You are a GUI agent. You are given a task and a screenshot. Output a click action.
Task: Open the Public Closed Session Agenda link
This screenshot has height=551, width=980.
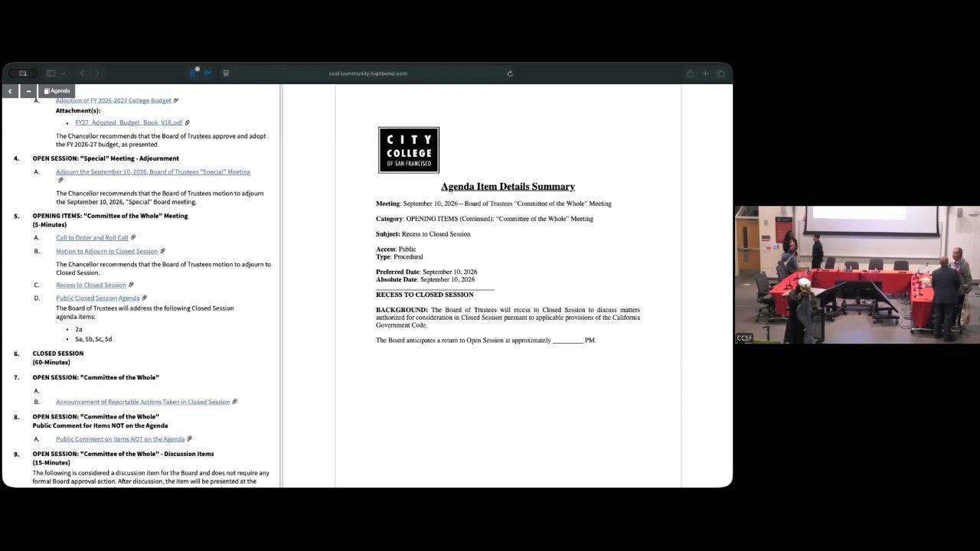[98, 298]
